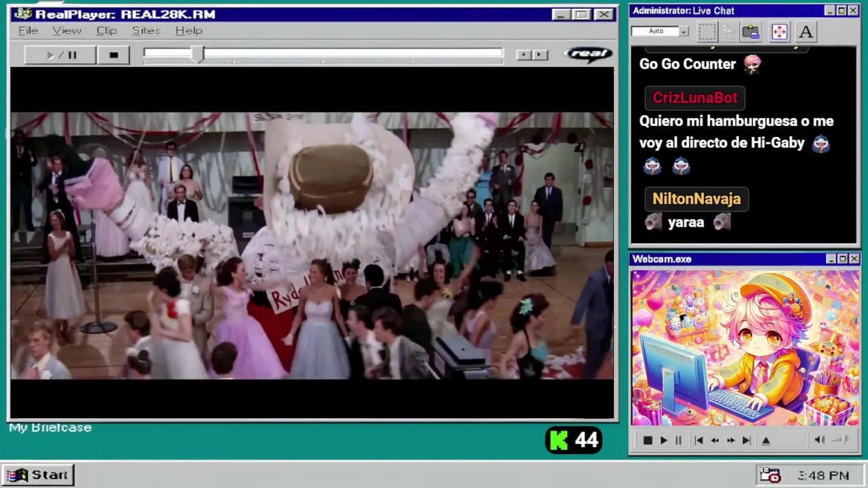The image size is (868, 488).
Task: Select the dashed marquee tool in Live Chat
Action: pos(707,31)
